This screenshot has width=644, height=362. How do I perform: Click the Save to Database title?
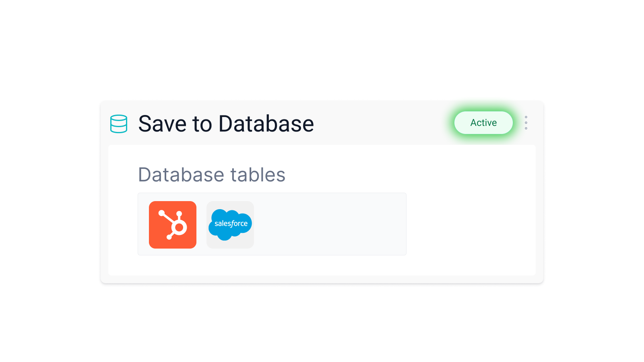(225, 123)
